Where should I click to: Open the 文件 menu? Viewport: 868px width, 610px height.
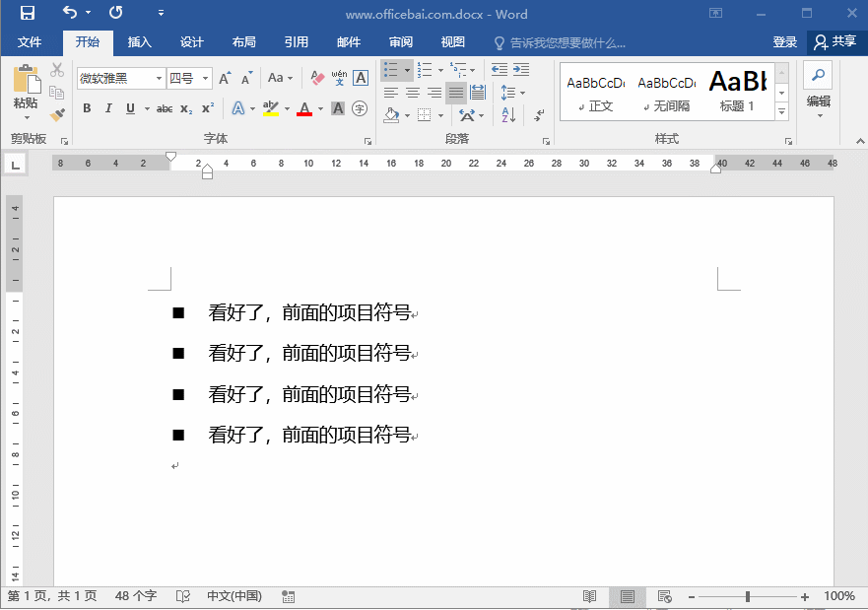[x=30, y=42]
